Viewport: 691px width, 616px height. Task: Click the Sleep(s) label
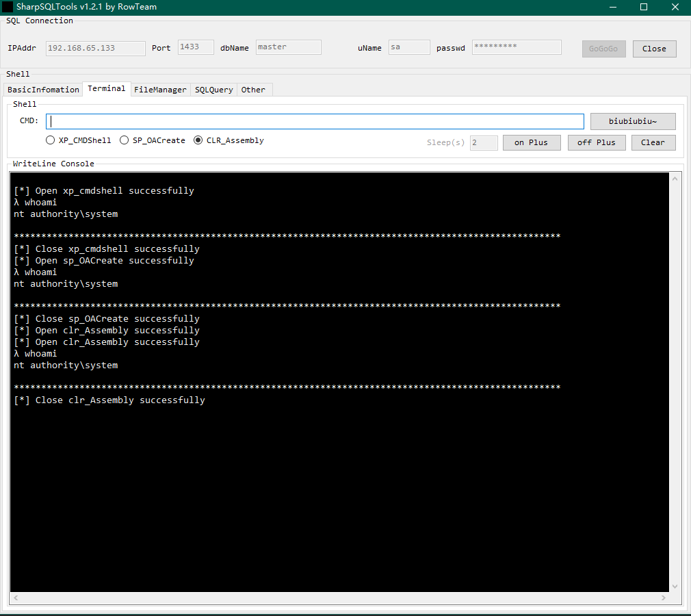click(x=445, y=142)
